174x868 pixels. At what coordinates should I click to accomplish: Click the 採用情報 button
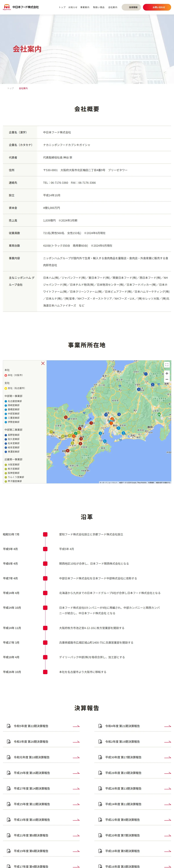click(131, 7)
